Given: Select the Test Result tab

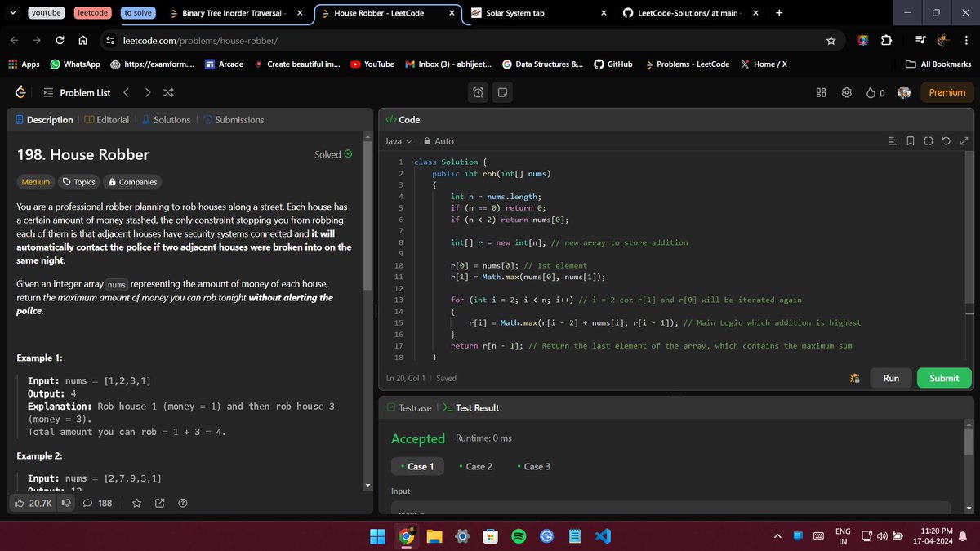Looking at the screenshot, I should click(x=470, y=407).
